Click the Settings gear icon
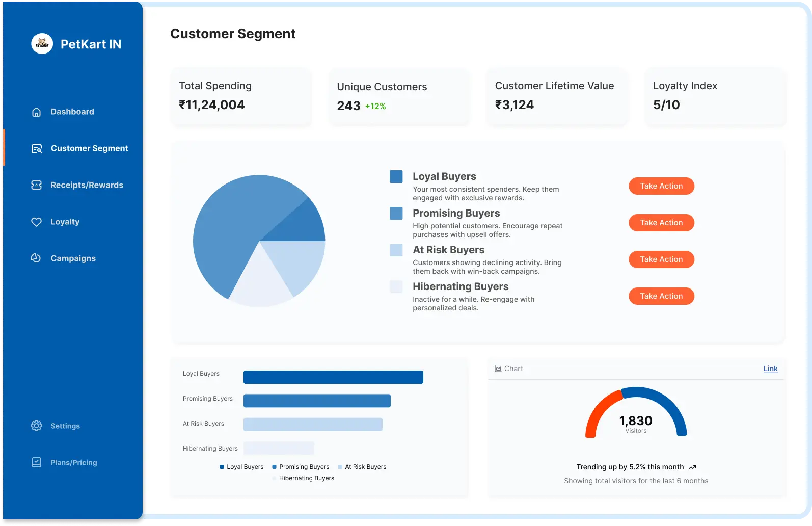The image size is (812, 526). pos(36,426)
